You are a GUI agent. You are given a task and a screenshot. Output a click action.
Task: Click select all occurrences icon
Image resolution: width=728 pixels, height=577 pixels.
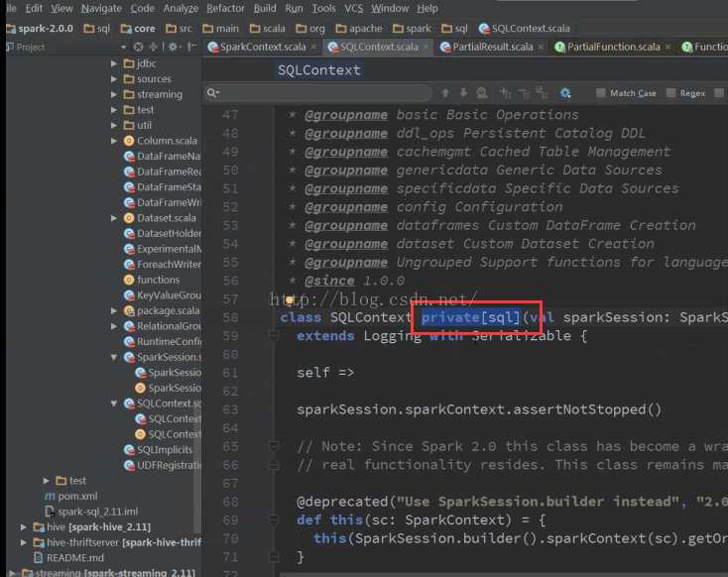coord(543,93)
